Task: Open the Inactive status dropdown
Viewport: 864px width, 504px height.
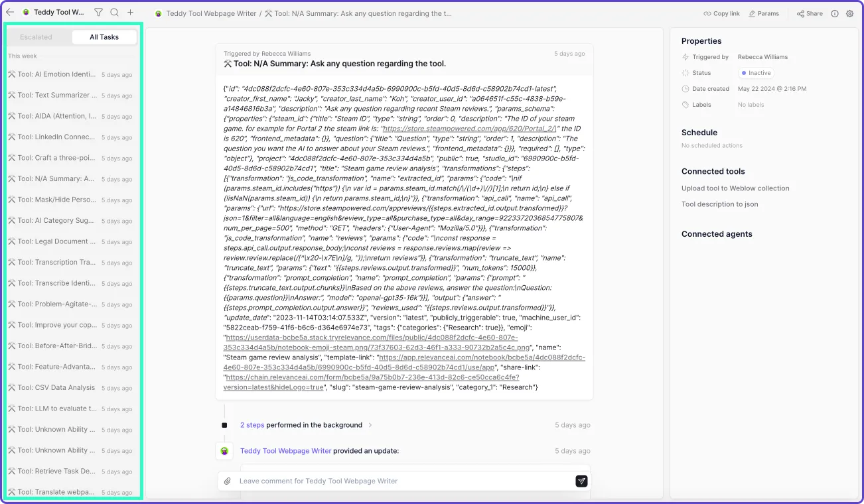Action: pos(756,73)
